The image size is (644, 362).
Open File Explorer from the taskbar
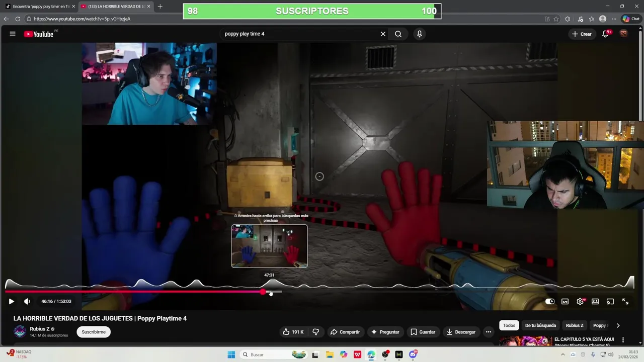coord(329,354)
